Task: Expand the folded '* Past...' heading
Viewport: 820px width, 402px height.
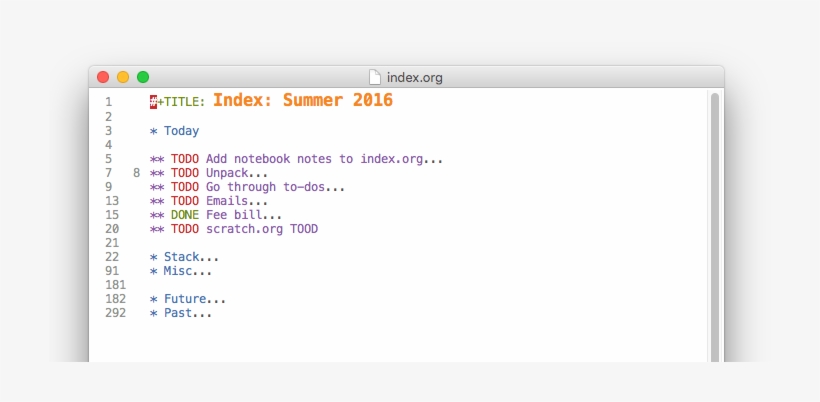Action: (180, 313)
